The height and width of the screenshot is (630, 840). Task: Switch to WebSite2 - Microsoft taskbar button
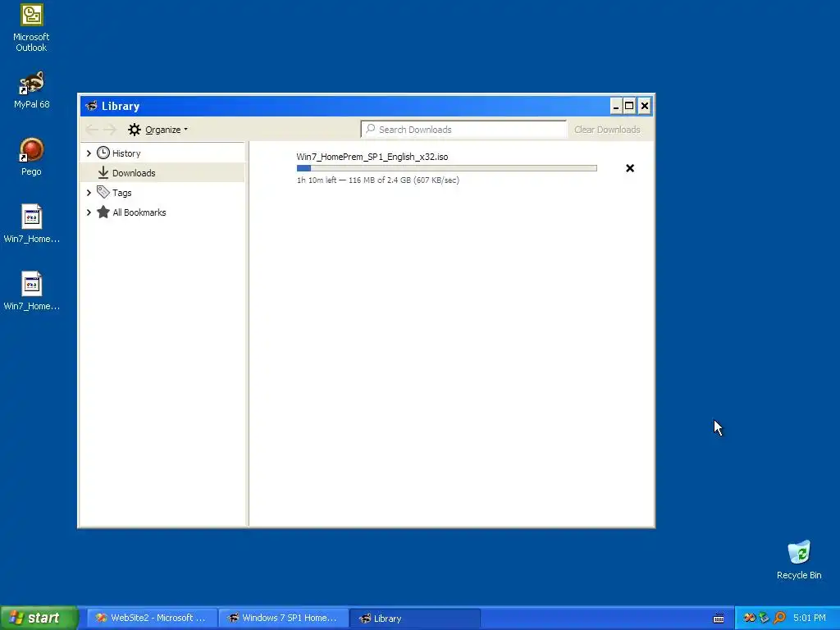pyautogui.click(x=152, y=618)
